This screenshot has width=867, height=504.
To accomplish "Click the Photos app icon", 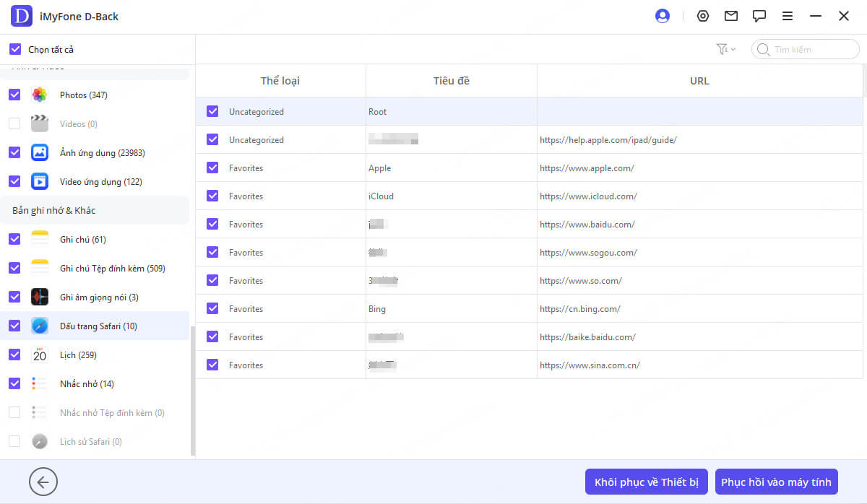I will (40, 95).
